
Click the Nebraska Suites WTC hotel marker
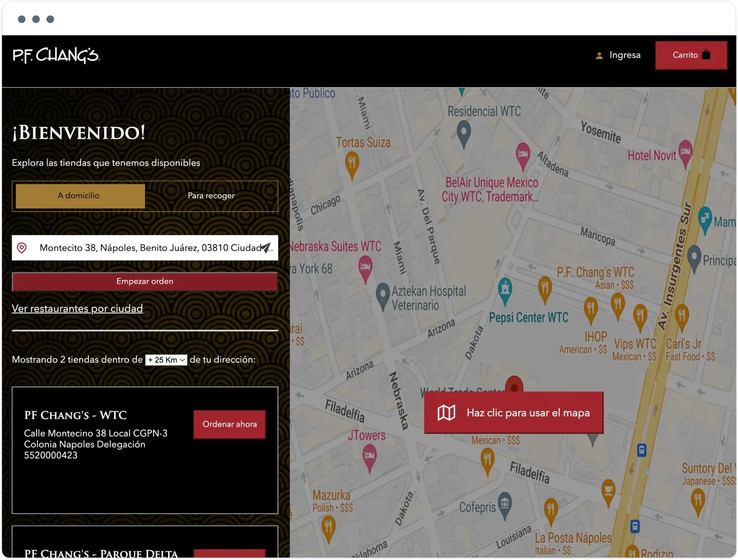click(365, 270)
